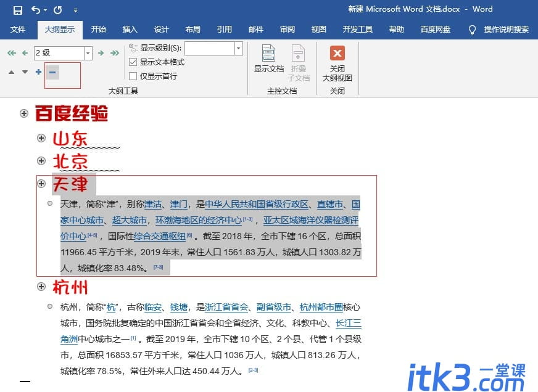
Task: Click the 天津 heading text
Action: coord(70,184)
